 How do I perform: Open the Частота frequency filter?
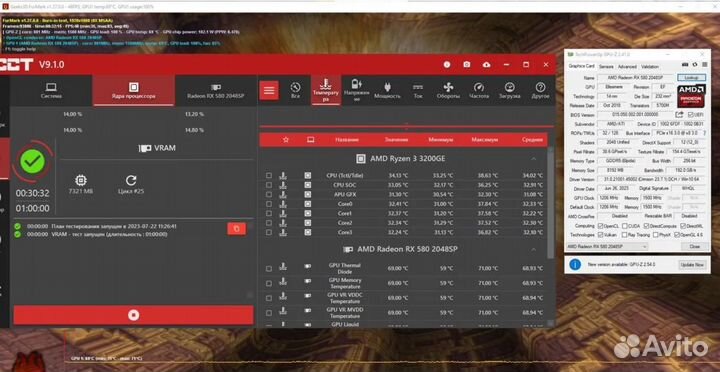tap(479, 90)
